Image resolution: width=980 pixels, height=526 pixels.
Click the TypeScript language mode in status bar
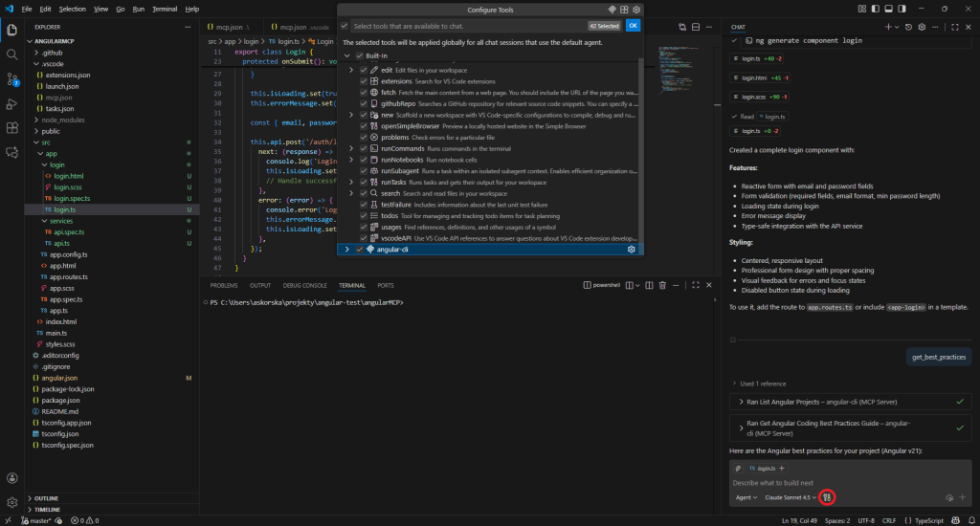click(x=928, y=520)
